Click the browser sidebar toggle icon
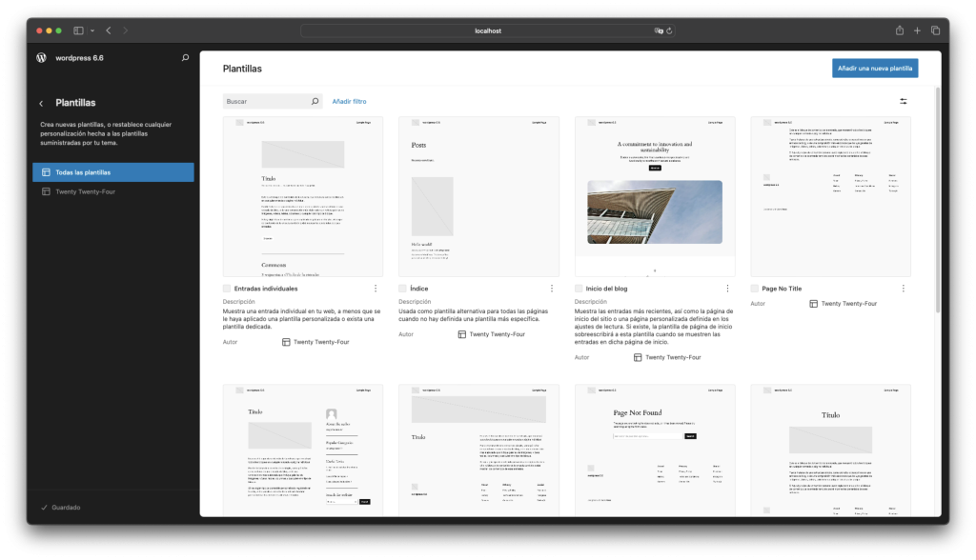This screenshot has height=560, width=976. pyautogui.click(x=78, y=30)
